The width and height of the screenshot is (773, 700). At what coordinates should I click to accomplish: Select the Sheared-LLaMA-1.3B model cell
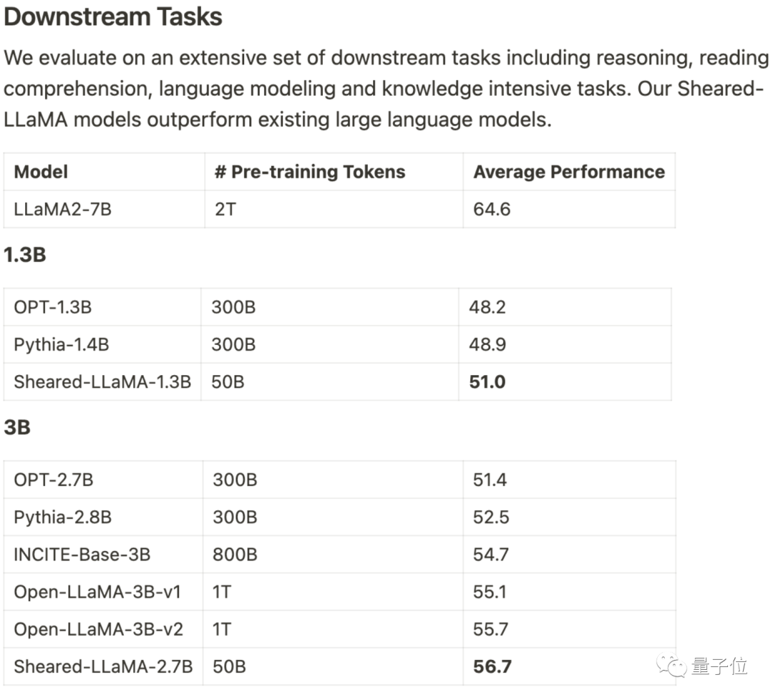coord(102,381)
